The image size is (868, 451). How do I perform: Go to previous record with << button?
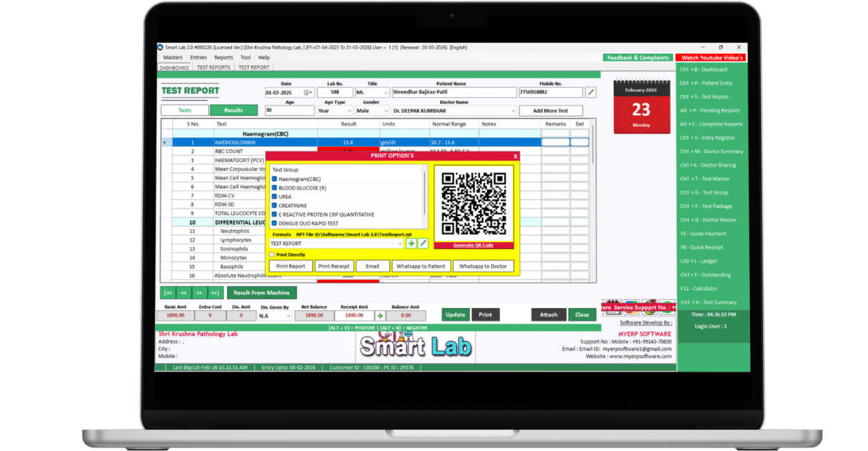[183, 293]
